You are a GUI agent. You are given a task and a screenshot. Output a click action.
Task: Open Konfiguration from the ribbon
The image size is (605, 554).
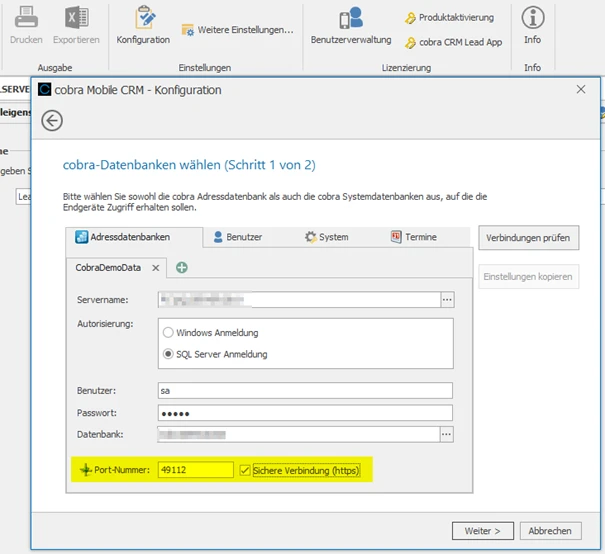tap(143, 25)
